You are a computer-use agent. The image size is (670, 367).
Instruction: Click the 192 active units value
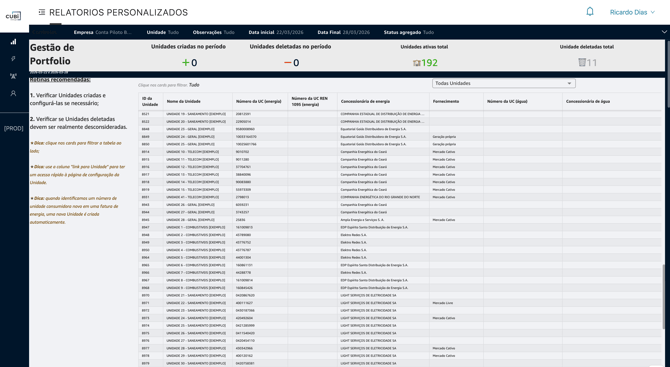429,63
